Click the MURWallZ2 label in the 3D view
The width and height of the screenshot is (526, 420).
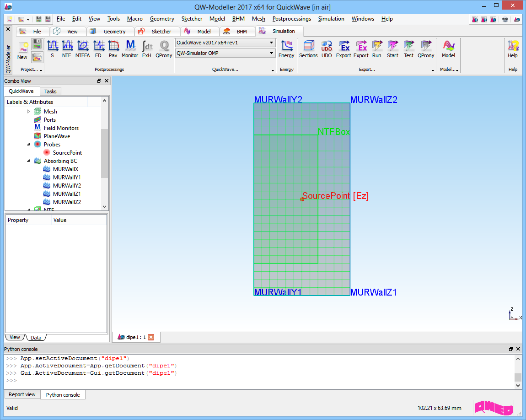click(x=374, y=100)
